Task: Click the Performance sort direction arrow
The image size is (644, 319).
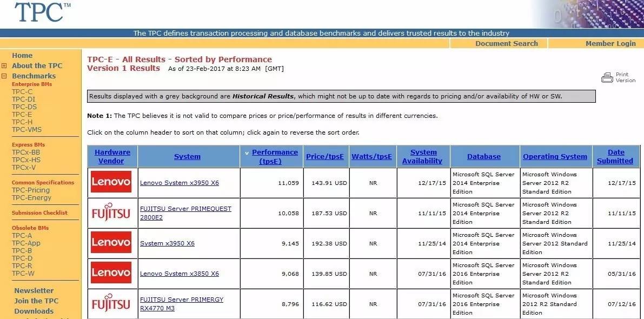Action: click(247, 153)
